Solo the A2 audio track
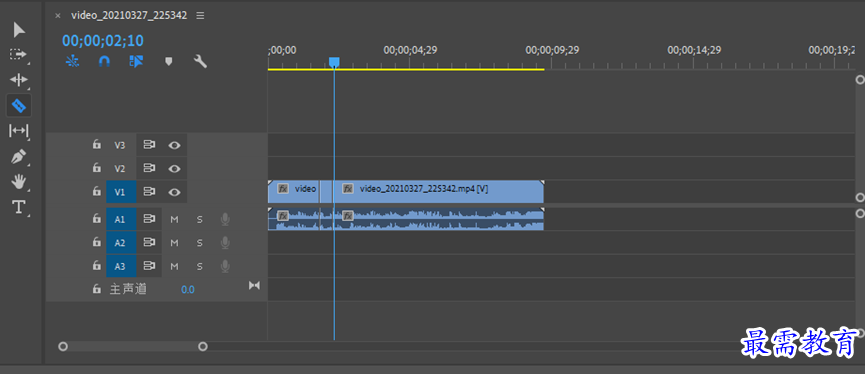Viewport: 865px width, 374px height. coord(200,243)
